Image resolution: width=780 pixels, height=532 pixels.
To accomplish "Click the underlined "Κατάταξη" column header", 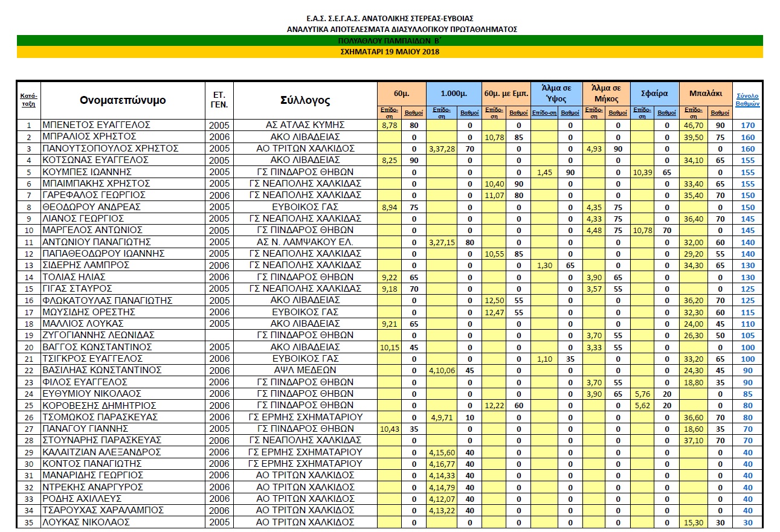I will [28, 100].
